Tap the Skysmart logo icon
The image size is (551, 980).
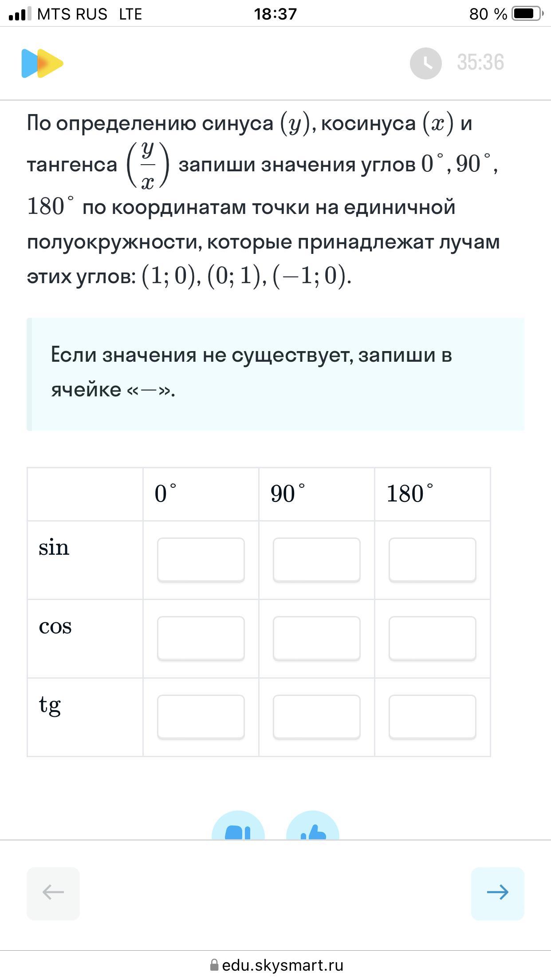tap(43, 63)
